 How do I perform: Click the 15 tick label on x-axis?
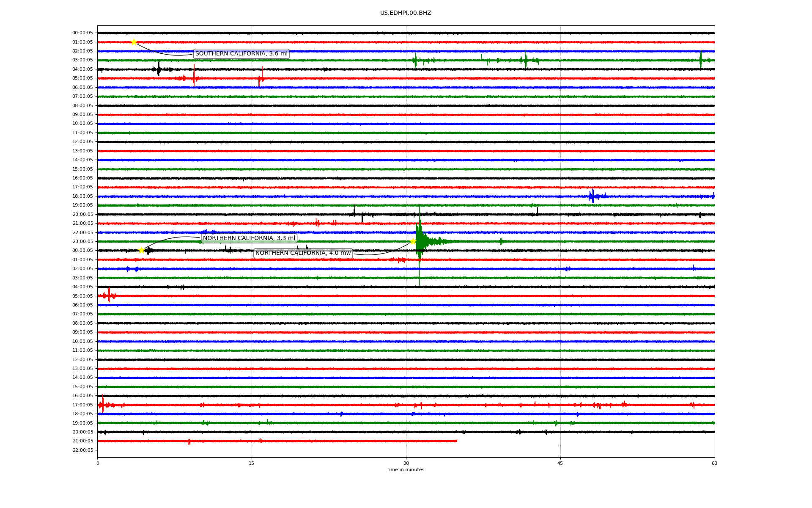pyautogui.click(x=252, y=463)
